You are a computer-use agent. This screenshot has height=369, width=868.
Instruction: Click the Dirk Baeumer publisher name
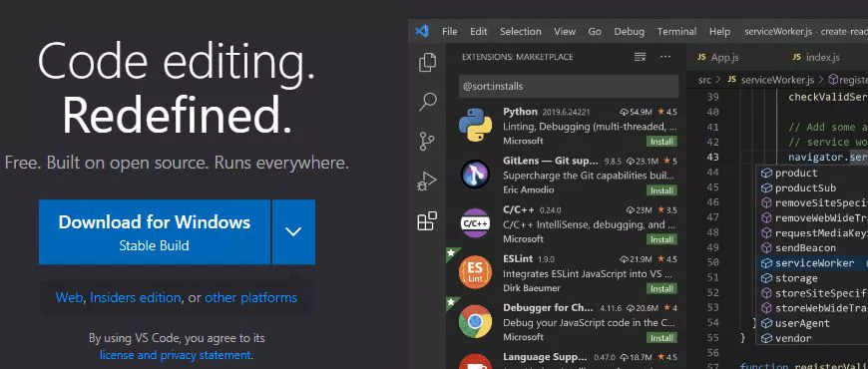532,289
